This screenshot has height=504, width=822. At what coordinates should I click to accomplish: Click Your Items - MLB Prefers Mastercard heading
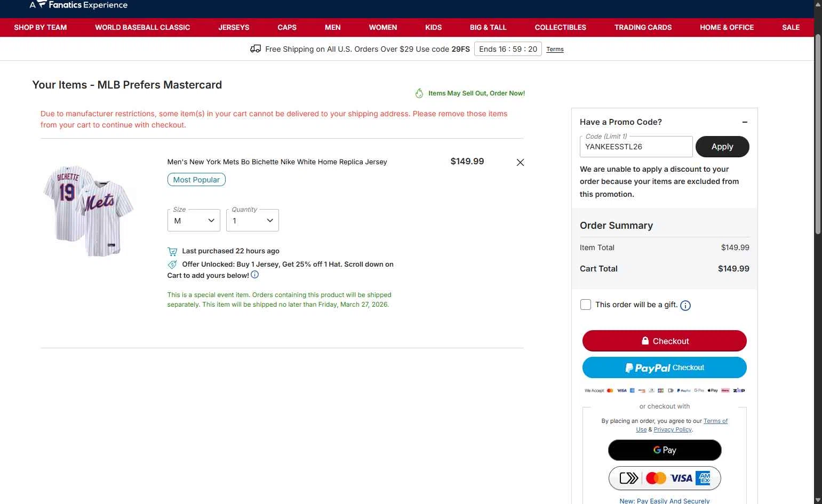(127, 85)
